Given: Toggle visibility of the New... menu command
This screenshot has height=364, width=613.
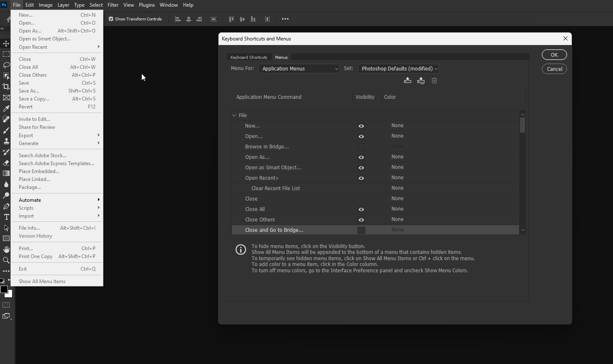Looking at the screenshot, I should point(361,126).
